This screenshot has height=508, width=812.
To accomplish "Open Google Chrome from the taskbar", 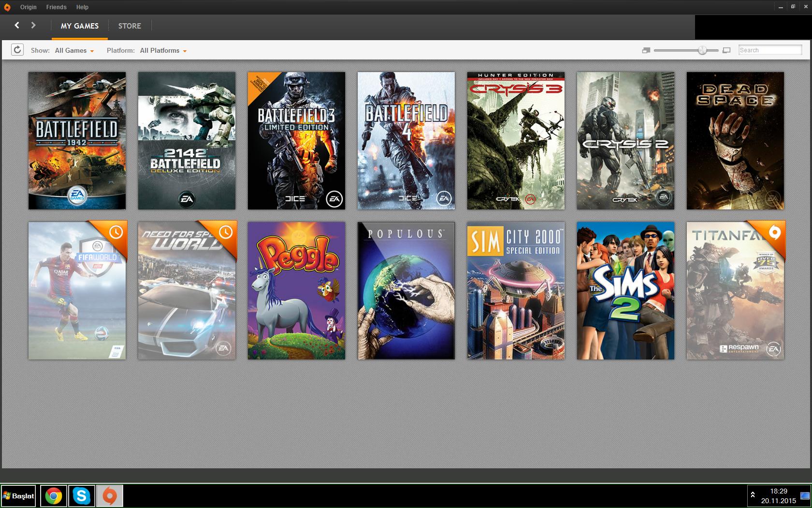I will (x=54, y=496).
